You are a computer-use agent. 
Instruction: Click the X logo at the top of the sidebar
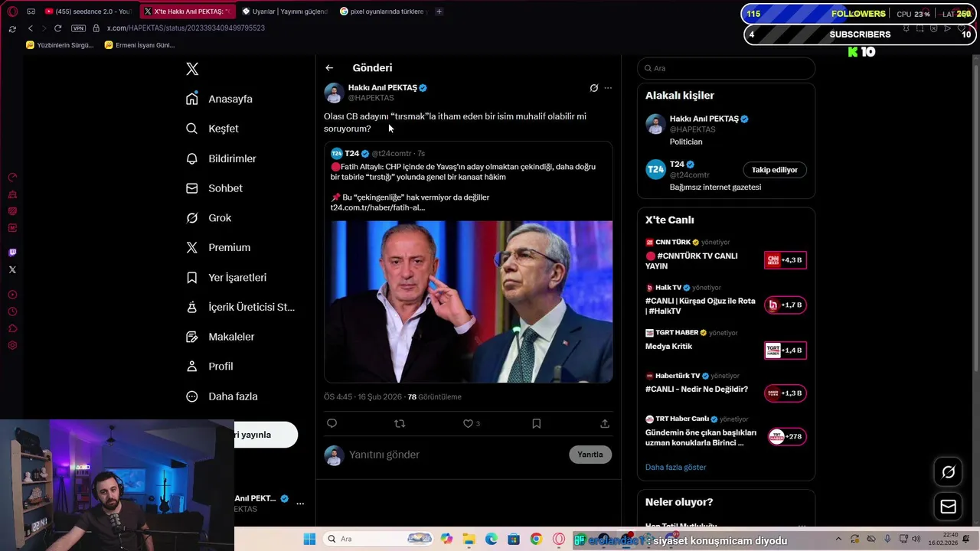pos(192,69)
